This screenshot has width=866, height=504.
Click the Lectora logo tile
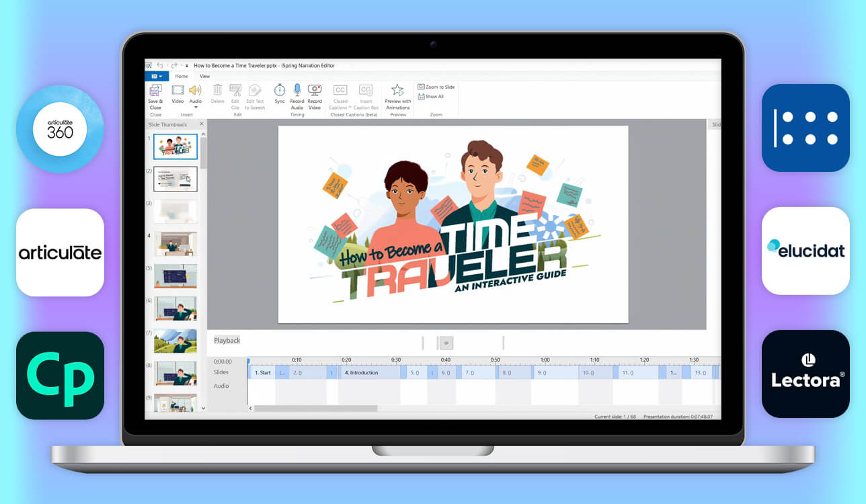coord(805,374)
